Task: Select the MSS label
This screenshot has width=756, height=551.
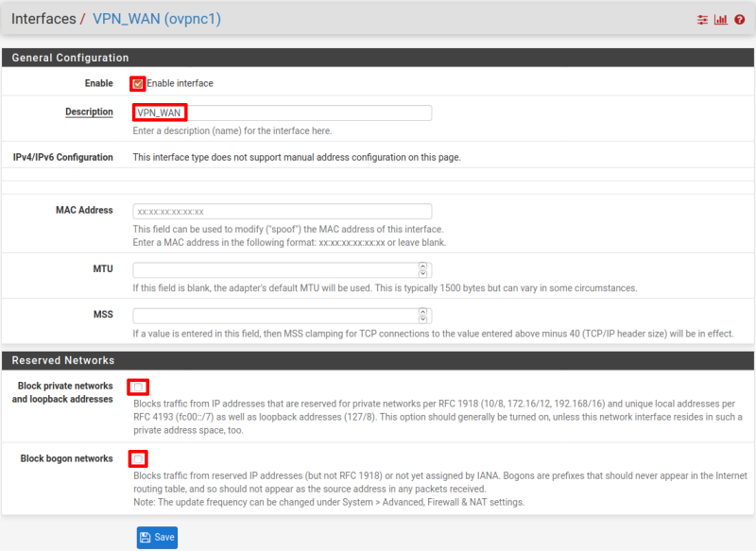Action: (103, 315)
